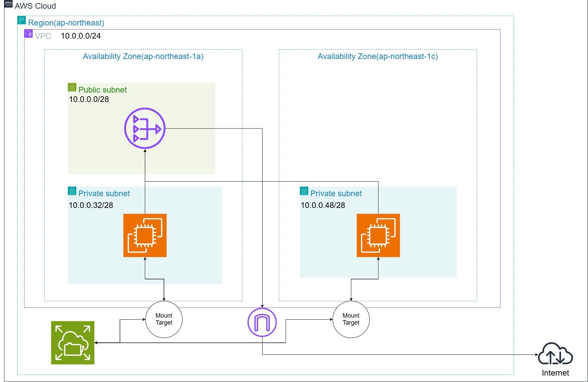Click the Internet cloud icon
Screen dimensions: 588x382
555,353
